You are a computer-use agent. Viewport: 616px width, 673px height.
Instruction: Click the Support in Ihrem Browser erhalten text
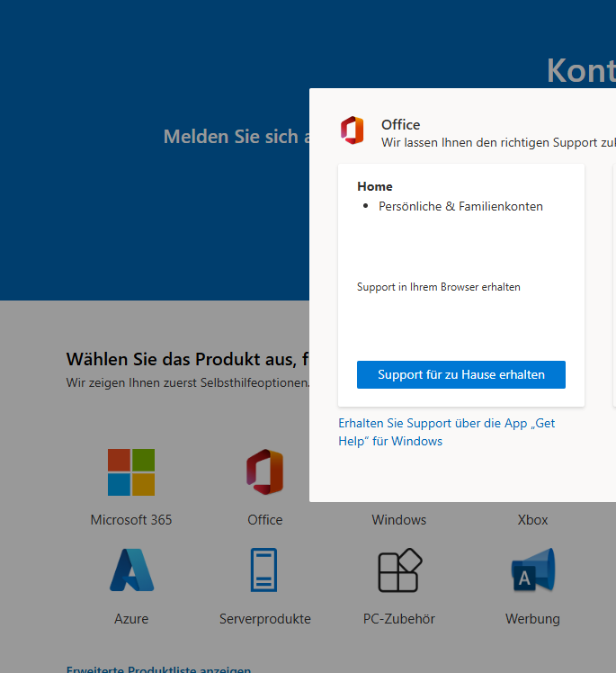coord(439,287)
